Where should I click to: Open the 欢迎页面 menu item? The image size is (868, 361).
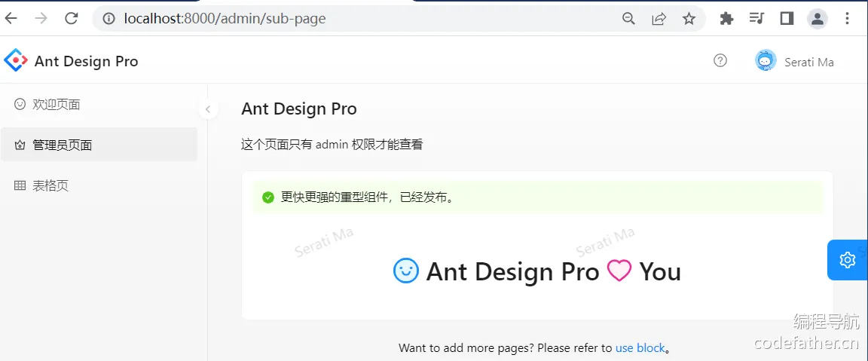point(99,104)
